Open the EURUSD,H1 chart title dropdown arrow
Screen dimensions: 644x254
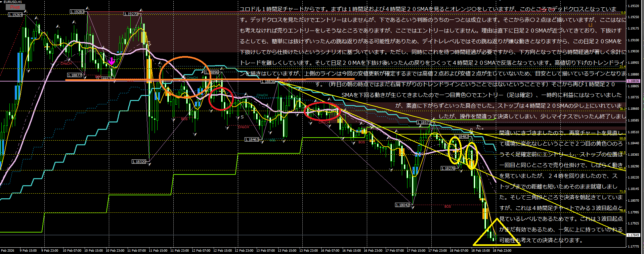tap(2, 2)
